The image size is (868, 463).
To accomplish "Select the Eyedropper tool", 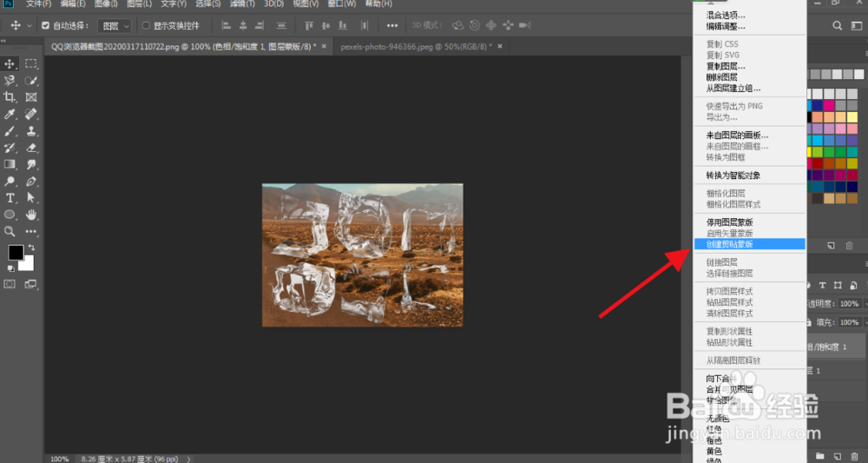I will click(10, 114).
